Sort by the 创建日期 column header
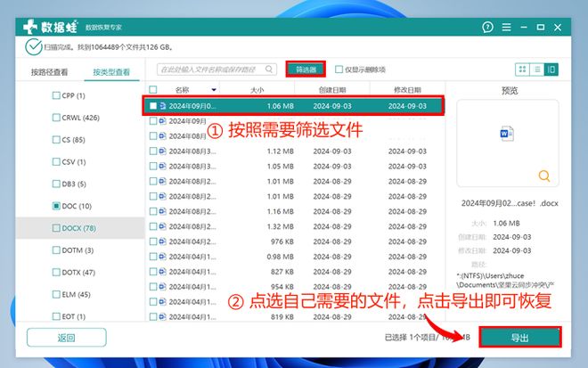Image resolution: width=588 pixels, height=368 pixels. [332, 90]
